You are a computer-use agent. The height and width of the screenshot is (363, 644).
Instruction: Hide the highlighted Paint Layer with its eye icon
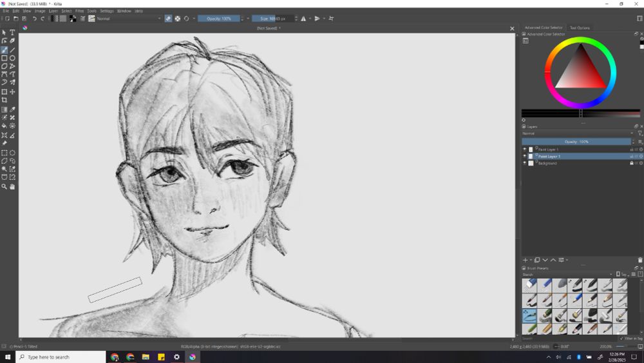click(524, 156)
